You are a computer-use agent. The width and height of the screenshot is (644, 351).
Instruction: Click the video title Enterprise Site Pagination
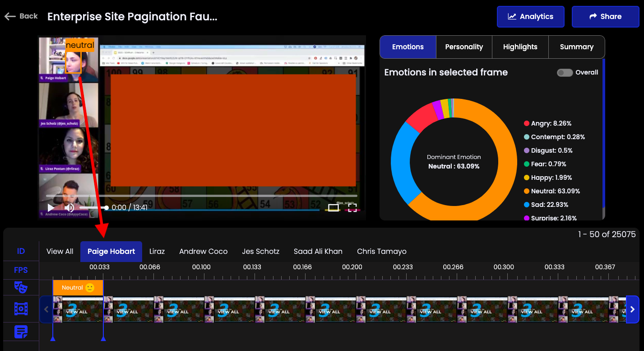point(132,17)
